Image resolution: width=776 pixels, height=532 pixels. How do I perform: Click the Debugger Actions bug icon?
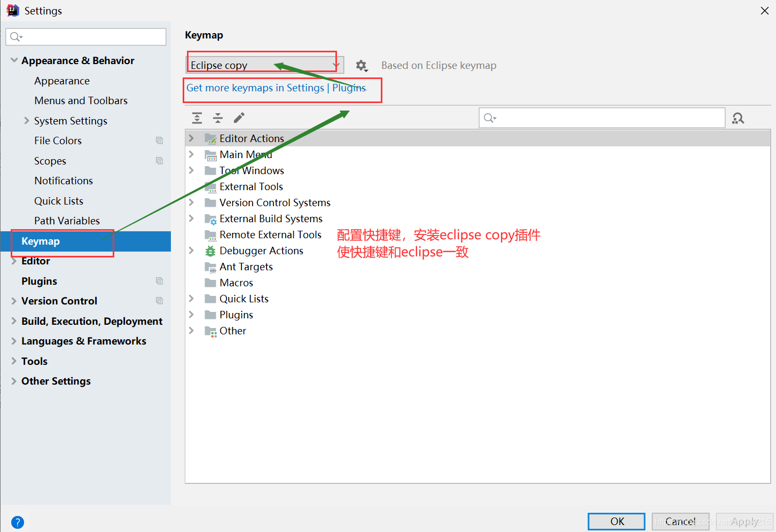[x=210, y=251]
